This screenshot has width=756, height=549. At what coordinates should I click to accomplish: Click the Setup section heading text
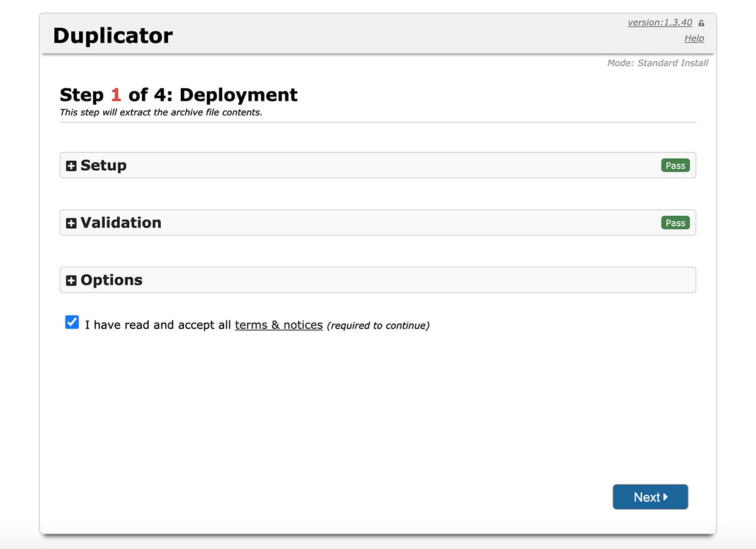click(103, 165)
